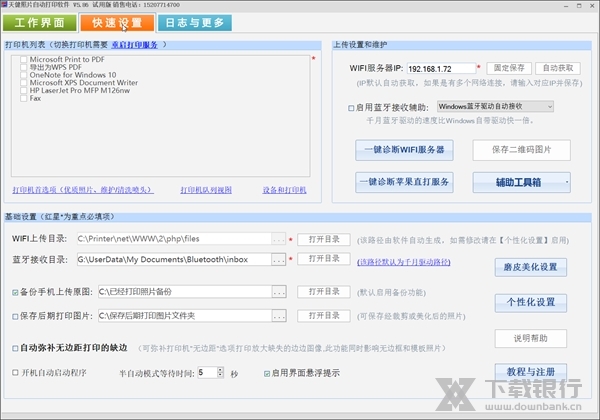
Task: Click 一键诊断苹果直打服务 button
Action: click(404, 182)
